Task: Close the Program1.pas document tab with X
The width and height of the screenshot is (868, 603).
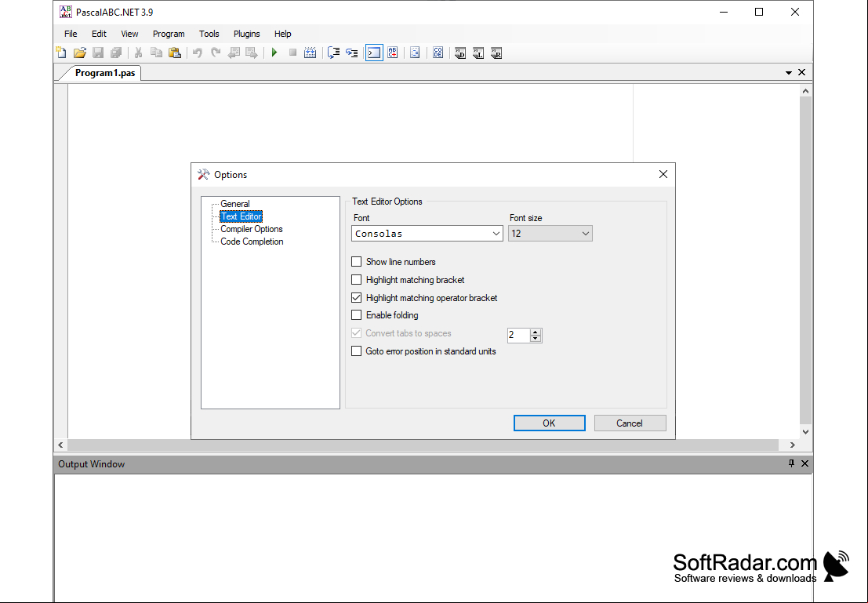Action: pyautogui.click(x=801, y=73)
